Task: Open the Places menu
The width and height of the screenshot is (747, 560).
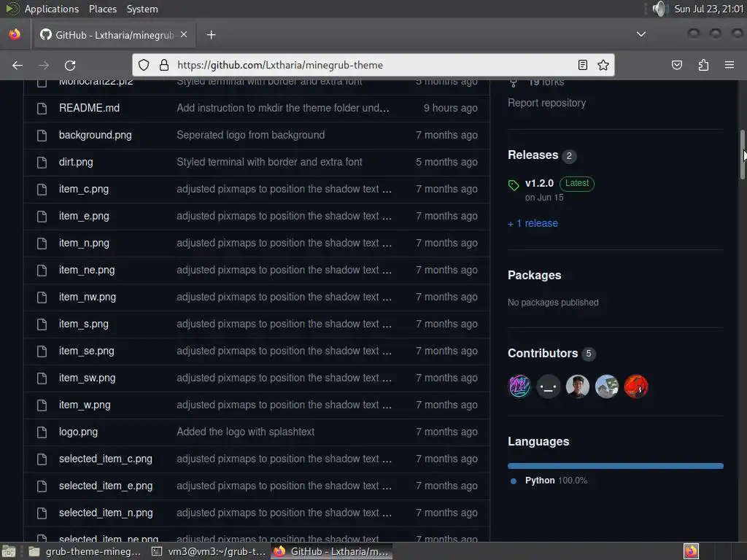Action: 102,9
